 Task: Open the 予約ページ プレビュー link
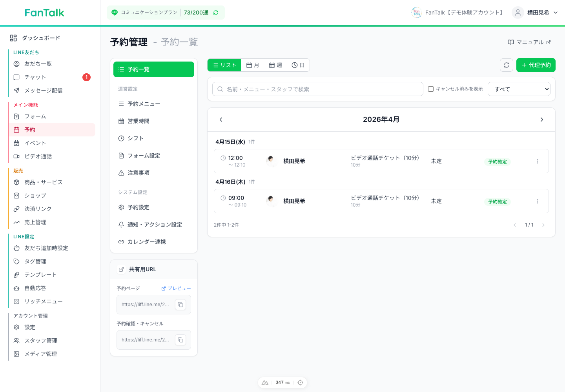176,289
